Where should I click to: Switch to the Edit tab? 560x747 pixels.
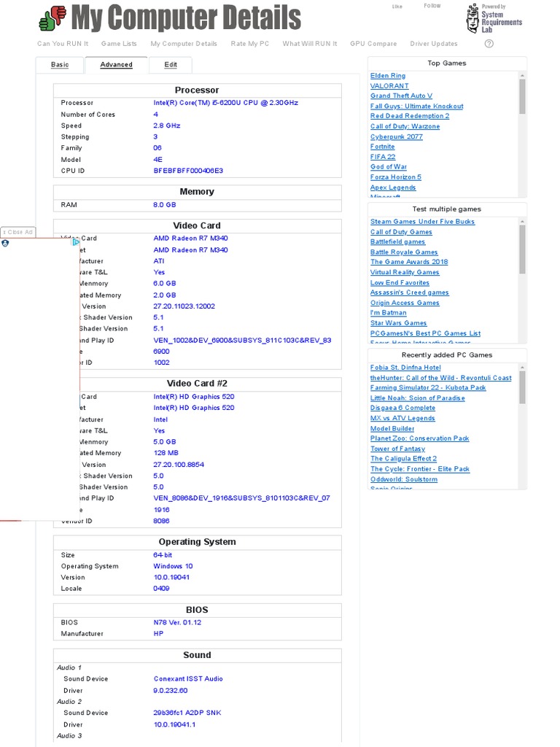171,65
